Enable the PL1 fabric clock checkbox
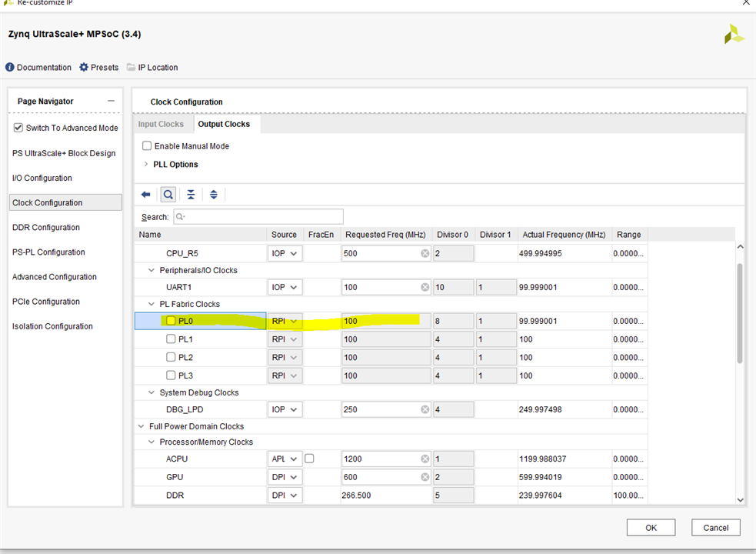This screenshot has width=756, height=554. (171, 339)
